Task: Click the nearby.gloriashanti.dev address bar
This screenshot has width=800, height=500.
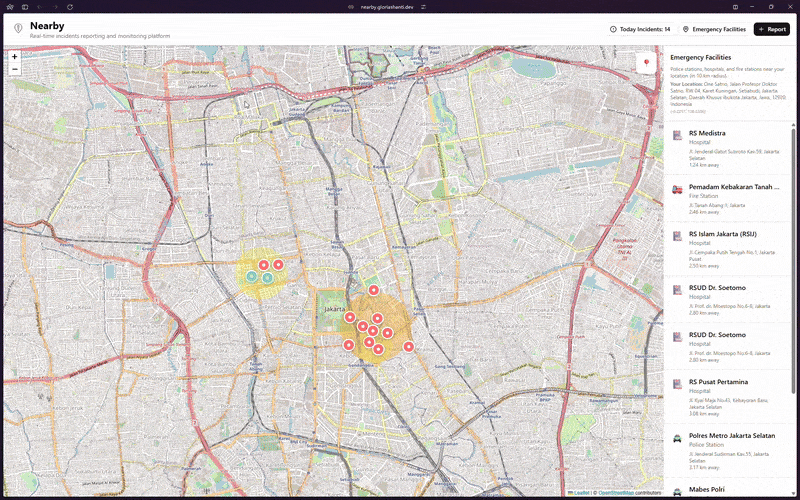Action: [x=387, y=7]
